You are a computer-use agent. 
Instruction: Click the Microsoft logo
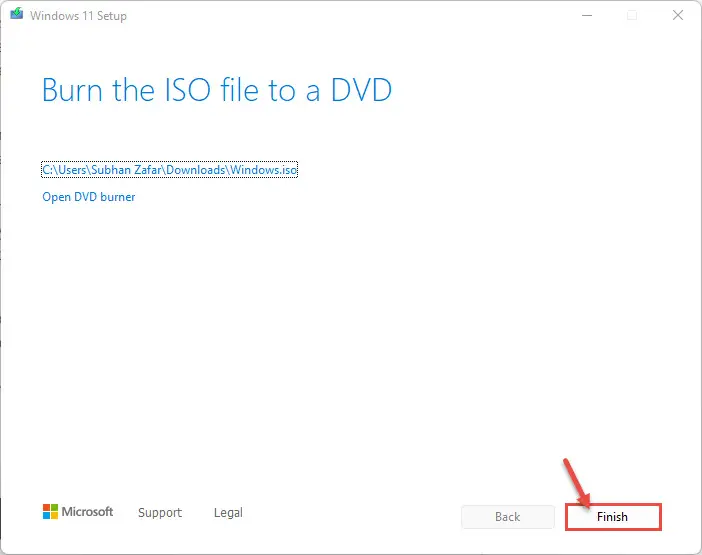pos(78,512)
